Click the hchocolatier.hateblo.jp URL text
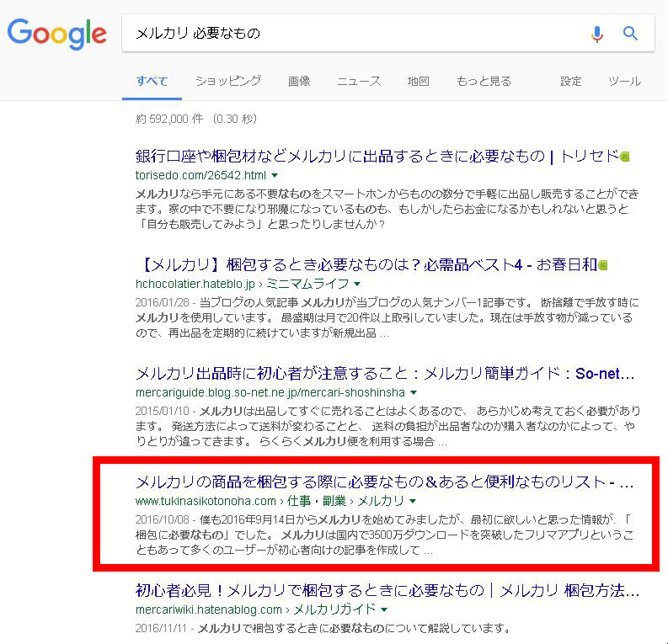 195,284
